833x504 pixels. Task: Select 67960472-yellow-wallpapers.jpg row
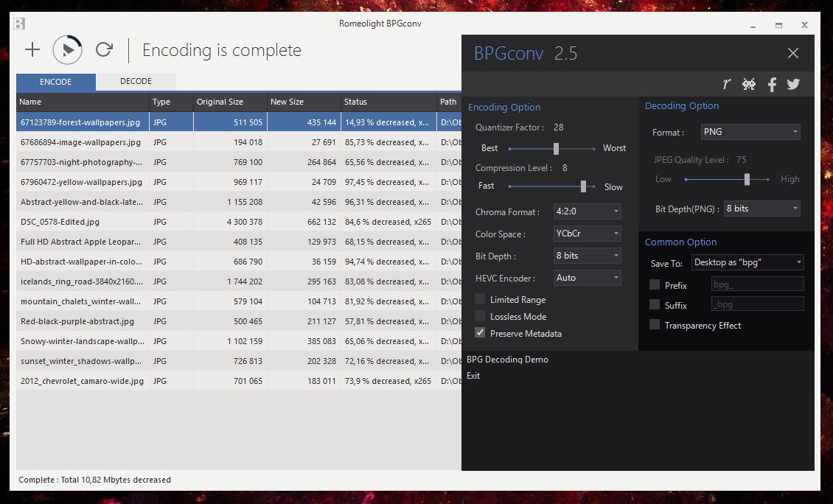tap(239, 182)
